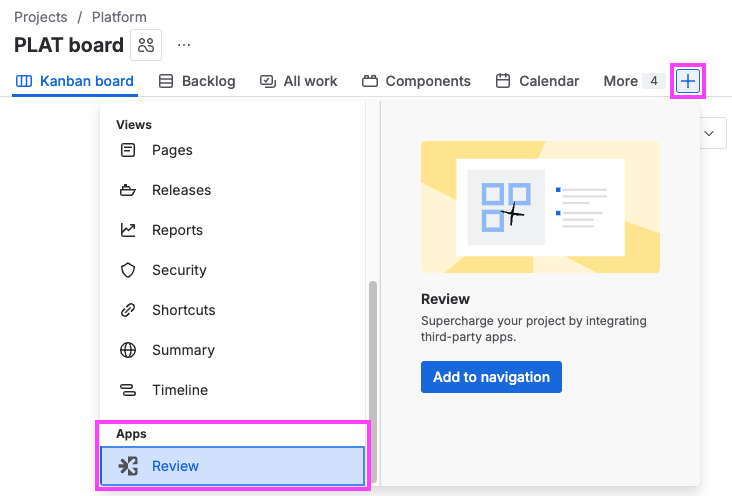The height and width of the screenshot is (496, 732).
Task: Open the Calendar tab
Action: point(537,81)
